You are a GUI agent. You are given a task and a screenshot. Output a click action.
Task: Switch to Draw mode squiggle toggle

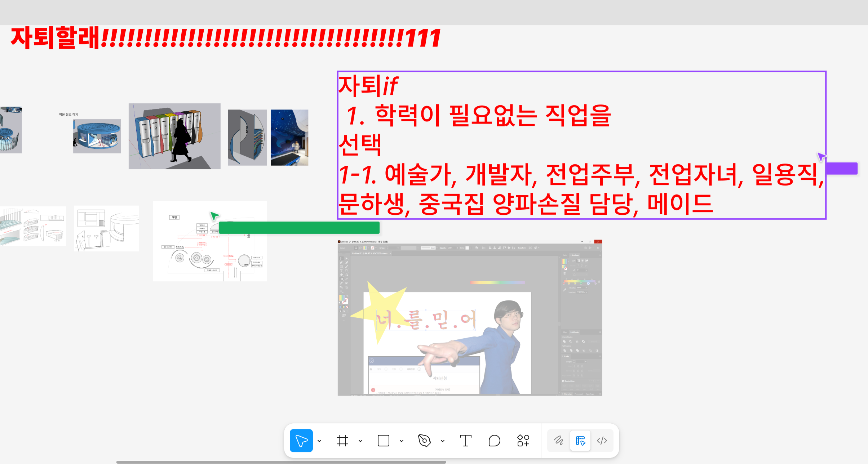coord(558,440)
